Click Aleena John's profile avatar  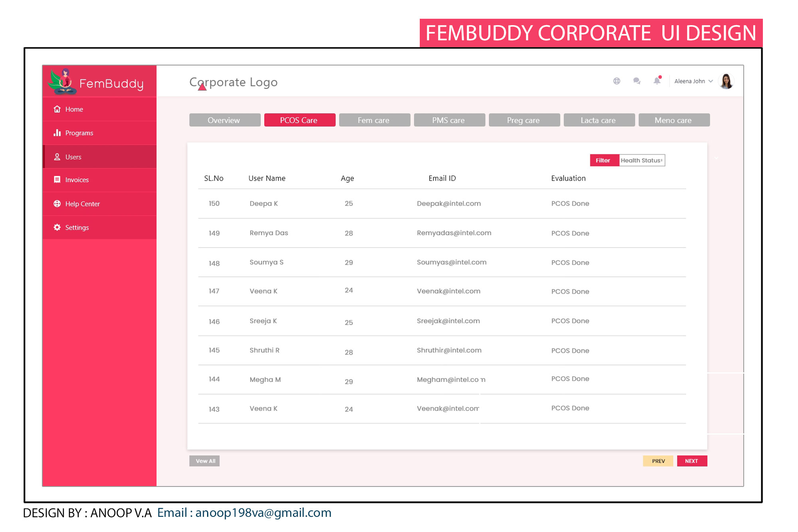[726, 81]
